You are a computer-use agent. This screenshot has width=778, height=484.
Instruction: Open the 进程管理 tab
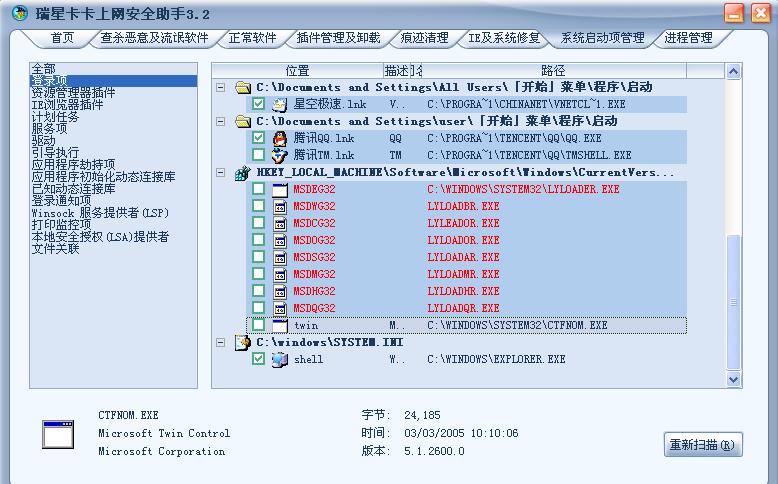tap(689, 38)
